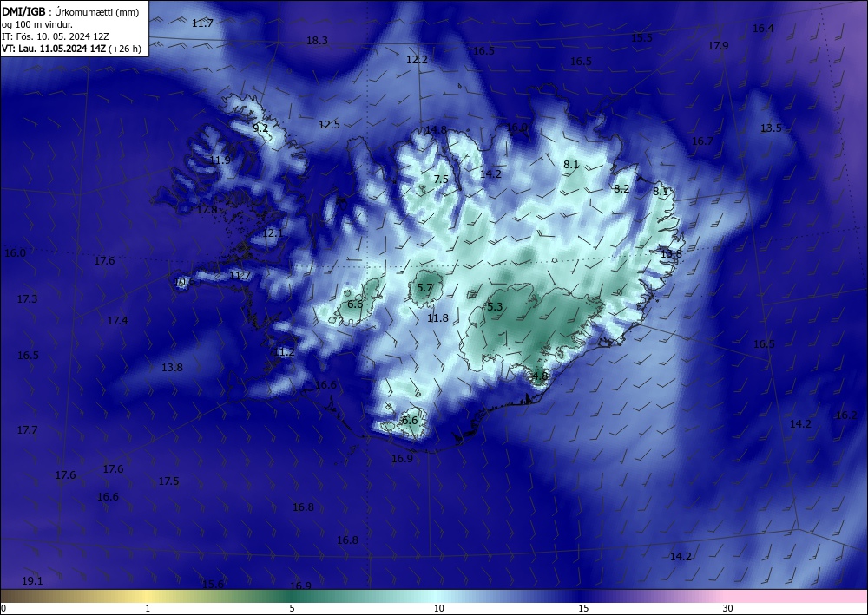Click the 4.8 value label
This screenshot has height=615, width=868.
click(539, 376)
